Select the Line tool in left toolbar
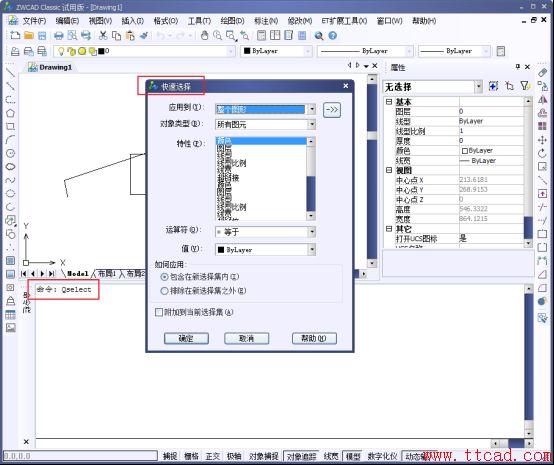Viewport: 554px width, 465px height. 10,72
